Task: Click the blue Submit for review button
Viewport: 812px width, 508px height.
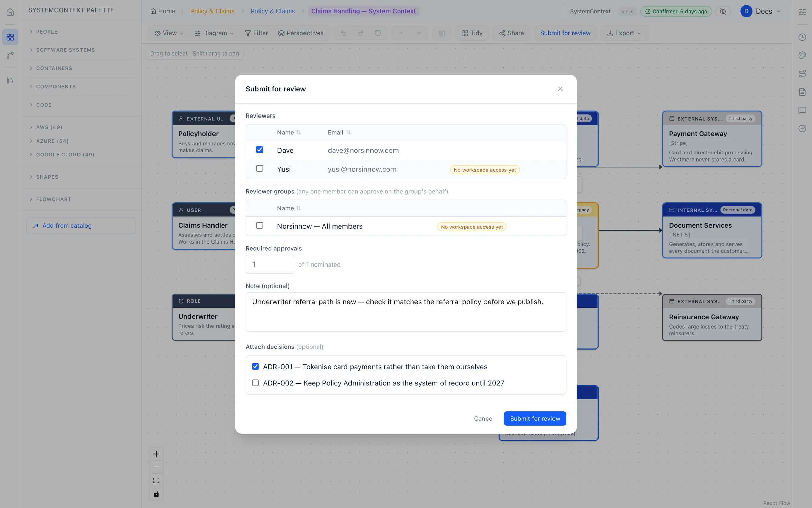Action: tap(535, 419)
